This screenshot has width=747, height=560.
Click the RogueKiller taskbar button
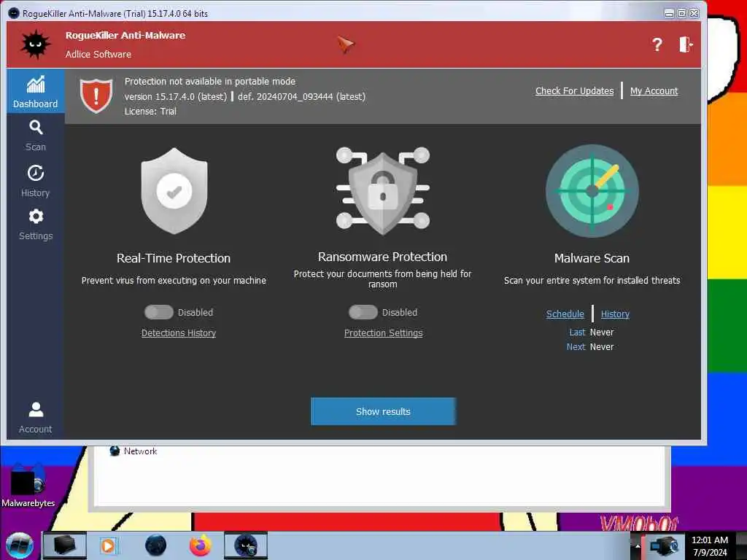(246, 545)
